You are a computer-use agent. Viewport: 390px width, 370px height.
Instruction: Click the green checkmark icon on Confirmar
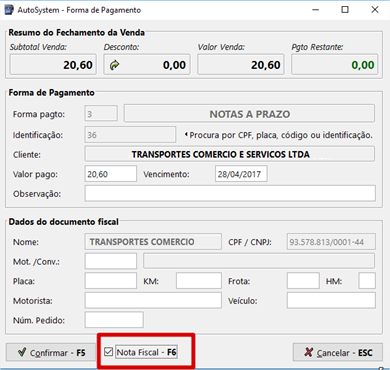22,352
